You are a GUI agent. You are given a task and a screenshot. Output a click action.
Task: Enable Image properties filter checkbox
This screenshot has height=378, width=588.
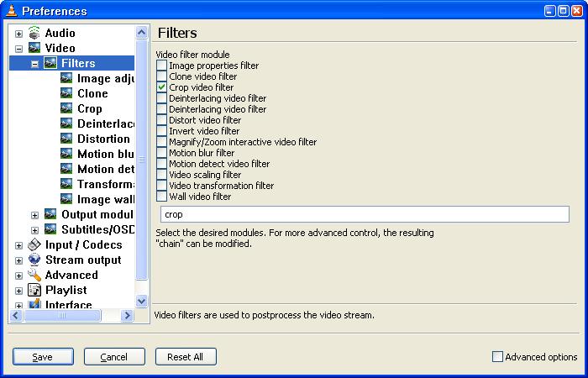coord(161,66)
